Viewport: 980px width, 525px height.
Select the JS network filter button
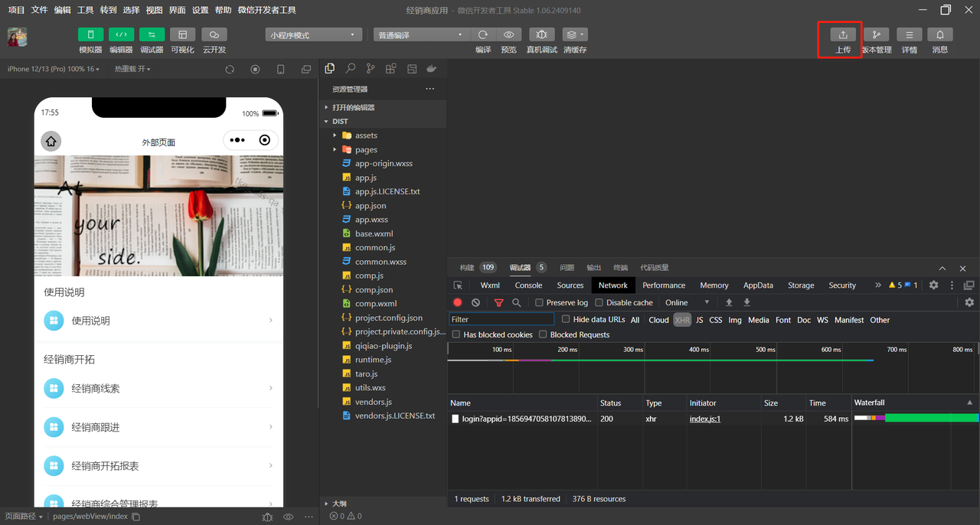[699, 320]
